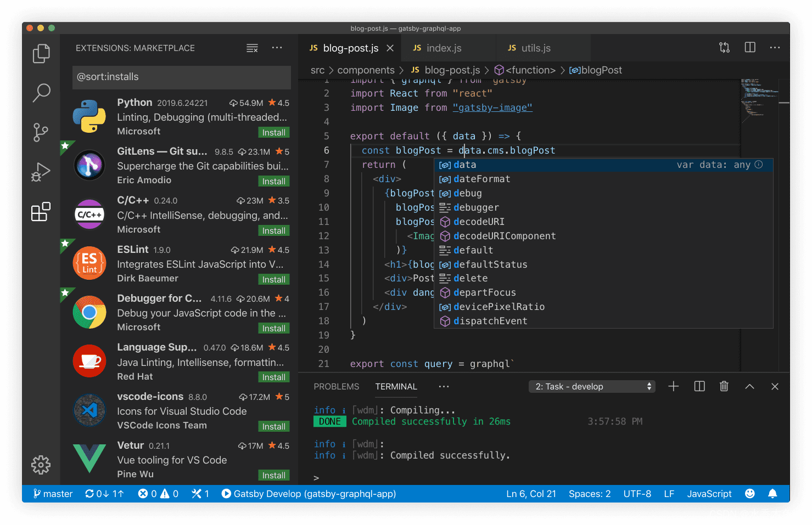The image size is (812, 525).
Task: Install the vscode-icons extension
Action: (273, 426)
